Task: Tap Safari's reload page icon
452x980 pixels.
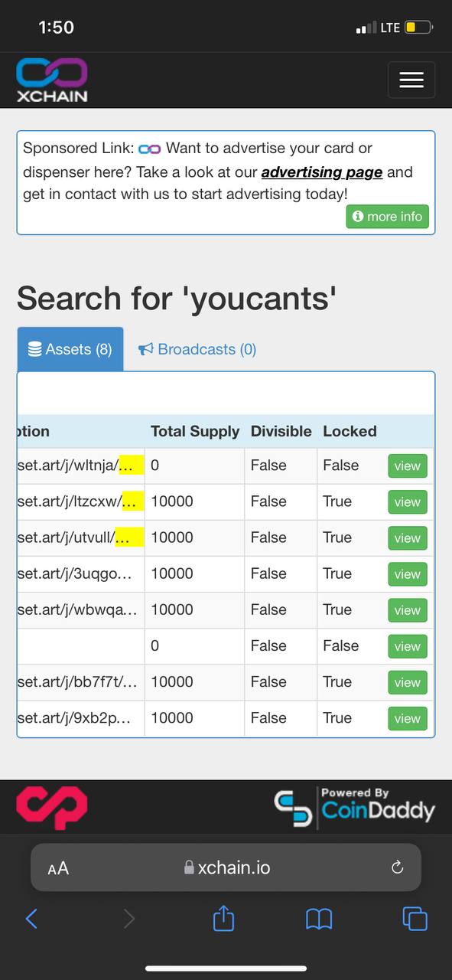Action: 397,867
